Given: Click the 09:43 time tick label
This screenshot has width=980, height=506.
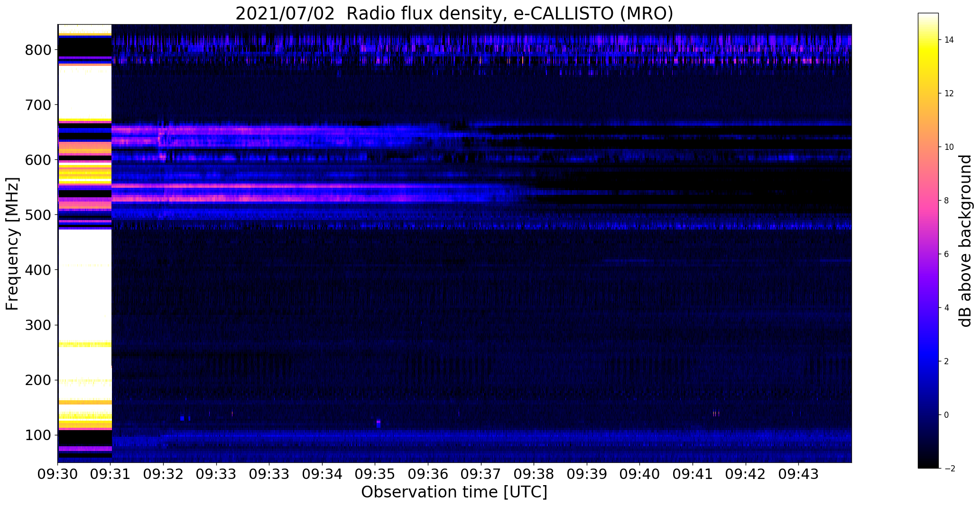Looking at the screenshot, I should 798,475.
